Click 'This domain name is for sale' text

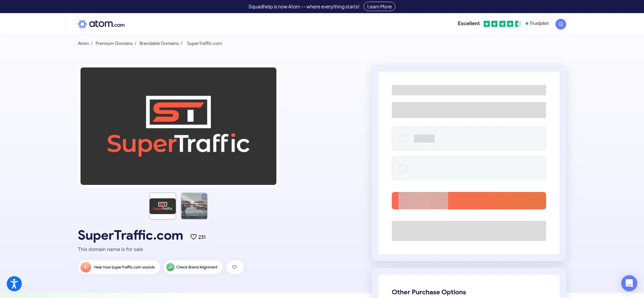click(110, 249)
